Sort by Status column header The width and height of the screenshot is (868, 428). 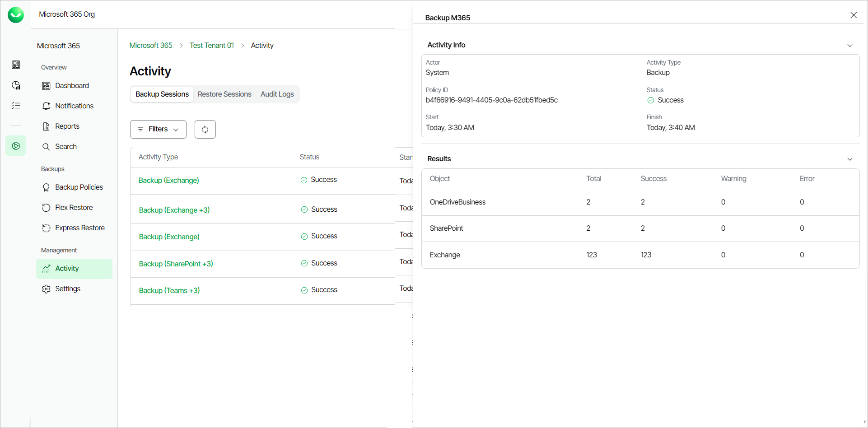point(309,157)
